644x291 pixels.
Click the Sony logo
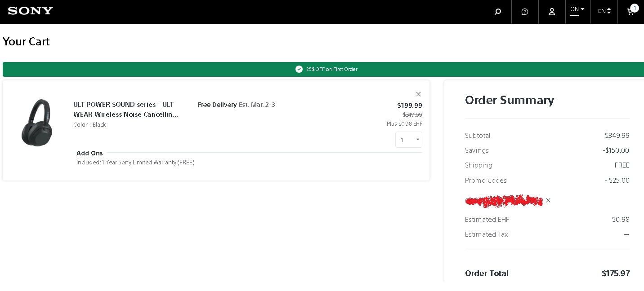(31, 11)
